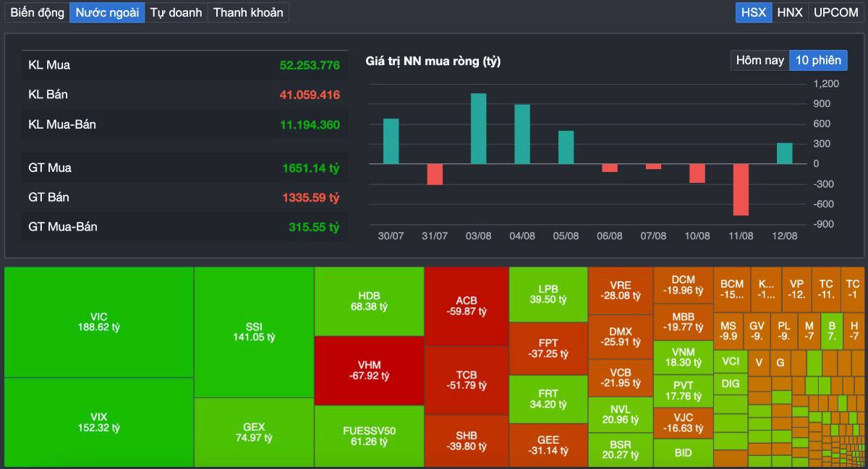This screenshot has width=868, height=469.
Task: Open the DCM -19.96 tỷ tile
Action: [684, 285]
